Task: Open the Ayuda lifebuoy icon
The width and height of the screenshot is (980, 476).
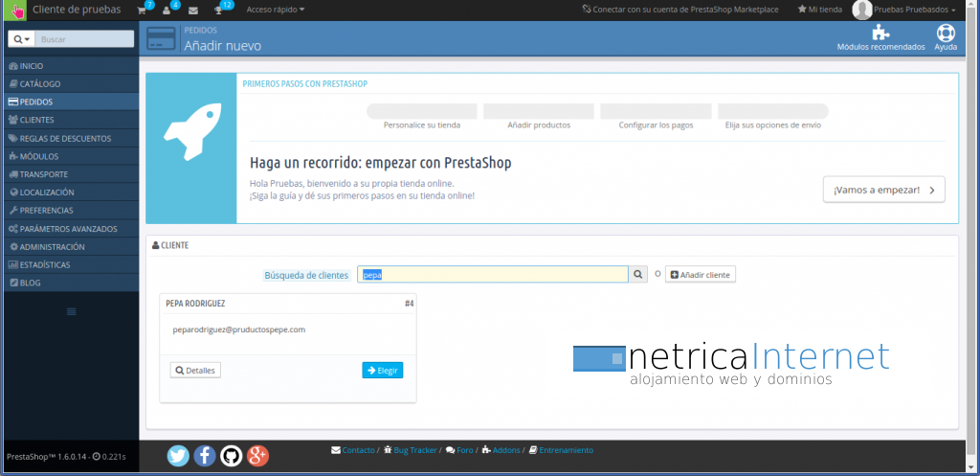Action: click(946, 33)
